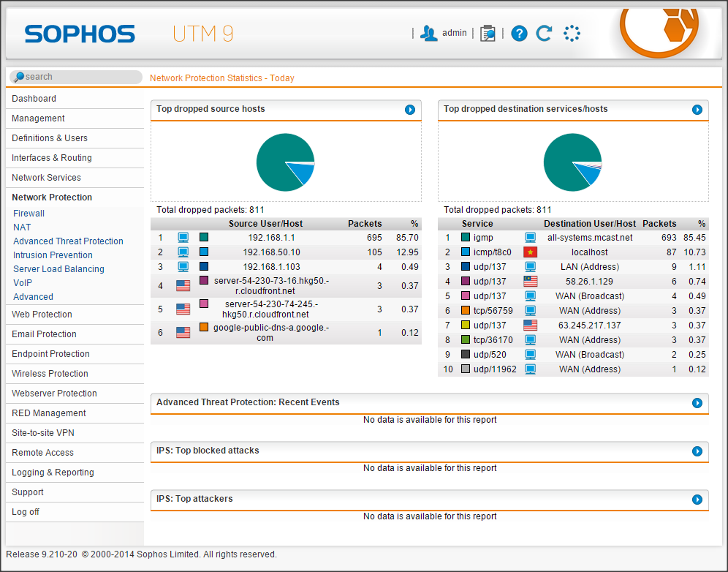Click the reload page icon in header
The height and width of the screenshot is (572, 728).
(x=544, y=33)
